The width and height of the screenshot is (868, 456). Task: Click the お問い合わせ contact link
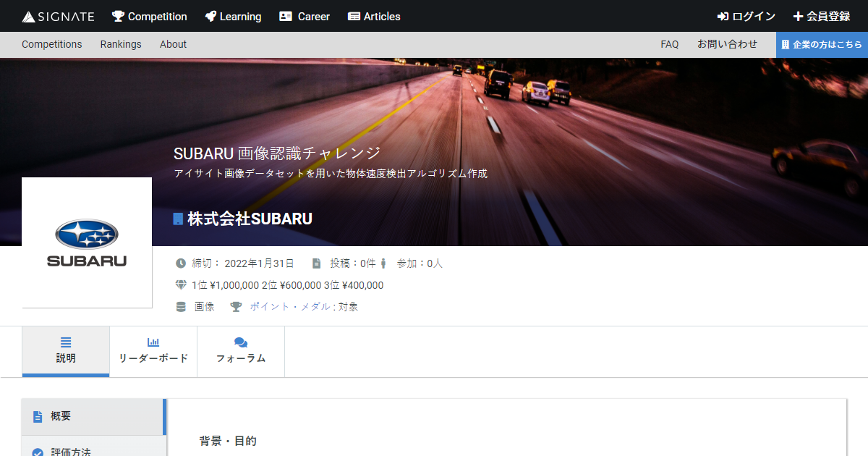pos(727,44)
